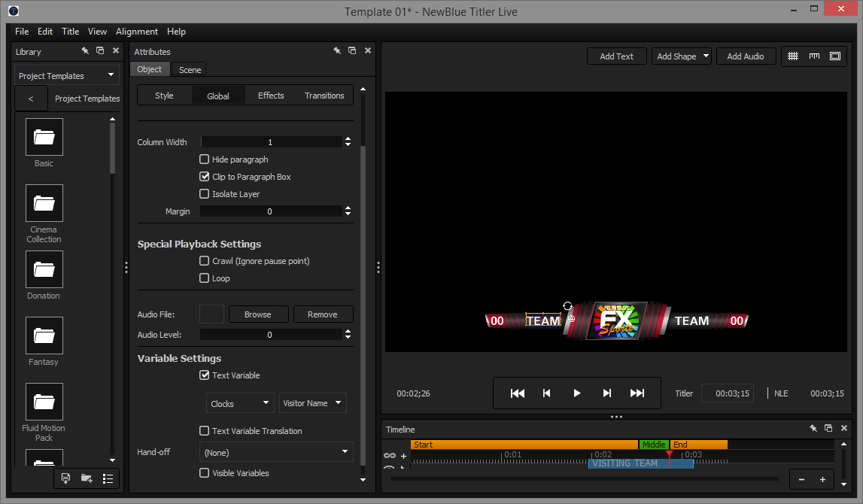The width and height of the screenshot is (863, 504).
Task: Toggle the ruler display icon
Action: coord(814,56)
